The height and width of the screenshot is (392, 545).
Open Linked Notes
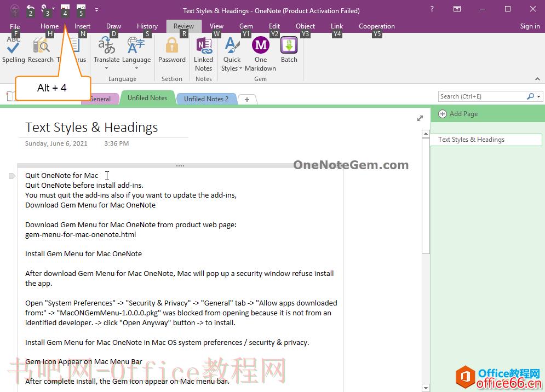(203, 54)
